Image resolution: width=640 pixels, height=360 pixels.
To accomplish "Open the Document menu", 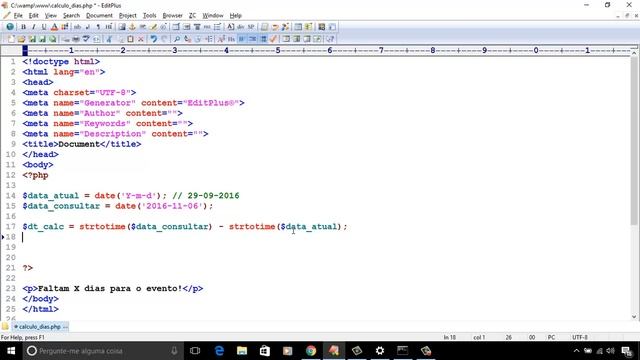I will [x=99, y=16].
